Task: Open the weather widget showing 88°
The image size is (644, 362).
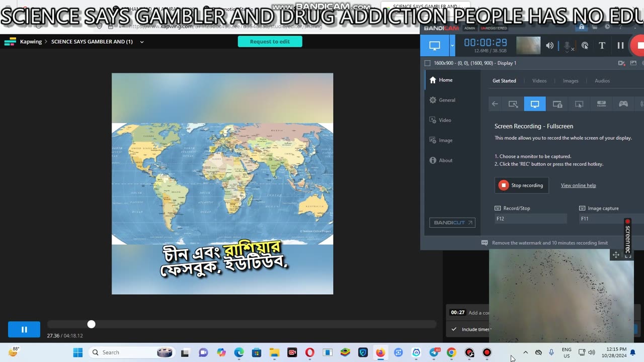Action: [x=14, y=352]
